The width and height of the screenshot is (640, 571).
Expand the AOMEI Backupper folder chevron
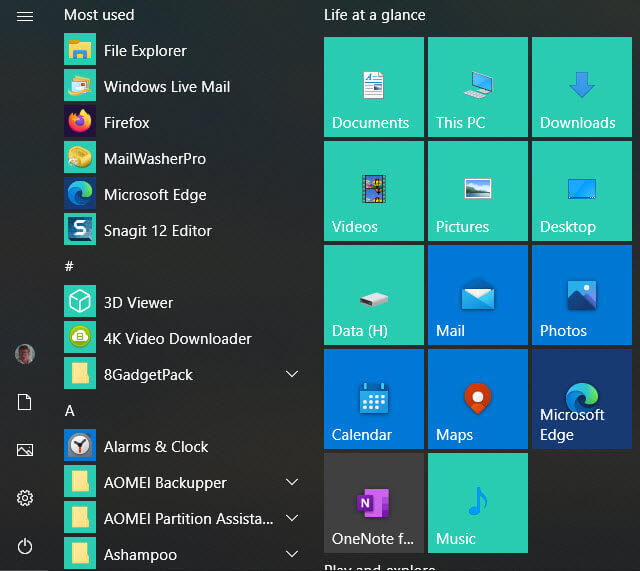click(x=292, y=482)
